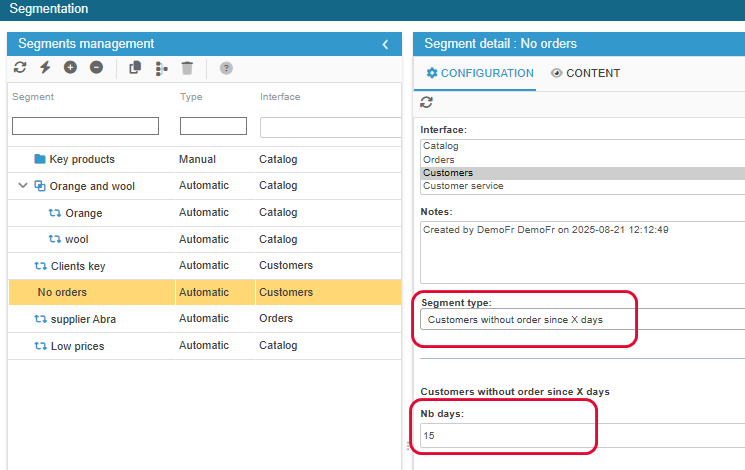745x470 pixels.
Task: Click Orders interface cell of supplier Abra
Action: [x=276, y=318]
